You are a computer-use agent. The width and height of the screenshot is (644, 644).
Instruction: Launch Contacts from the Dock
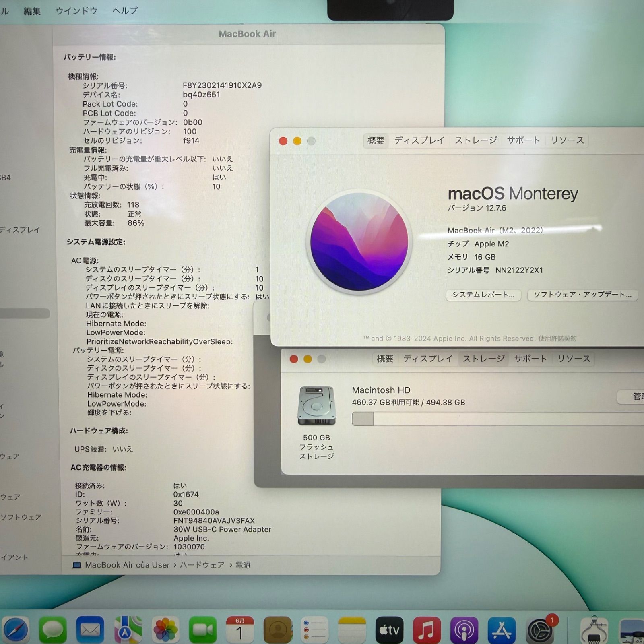[x=277, y=630]
